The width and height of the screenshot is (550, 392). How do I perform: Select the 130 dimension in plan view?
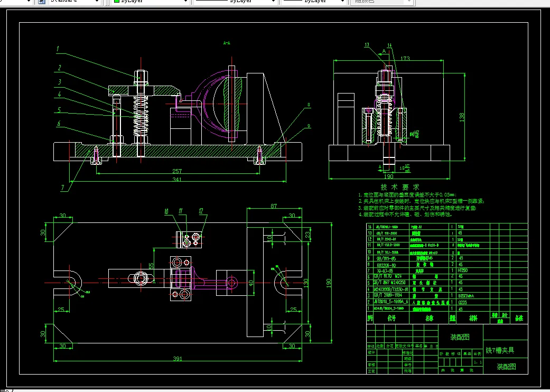(306, 283)
